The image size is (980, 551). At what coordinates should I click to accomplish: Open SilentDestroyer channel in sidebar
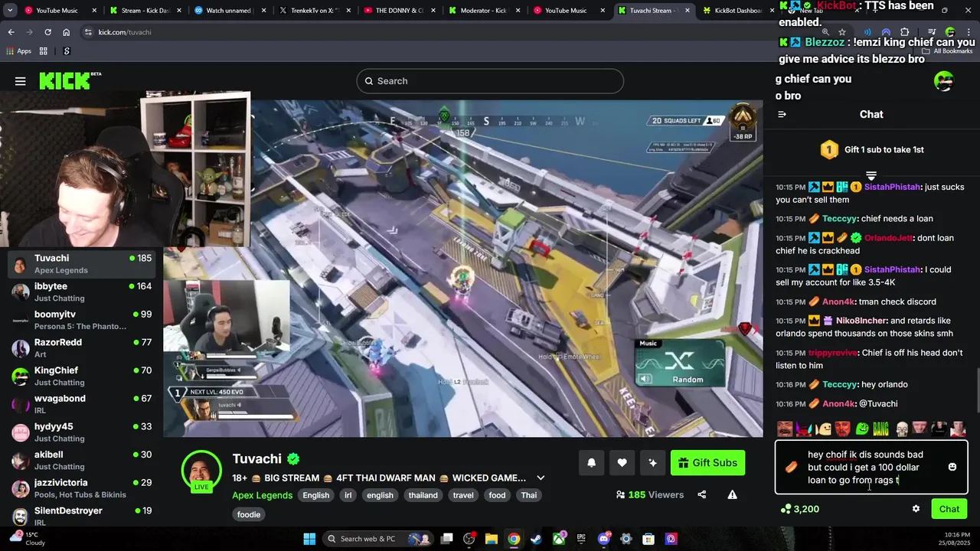click(x=80, y=516)
